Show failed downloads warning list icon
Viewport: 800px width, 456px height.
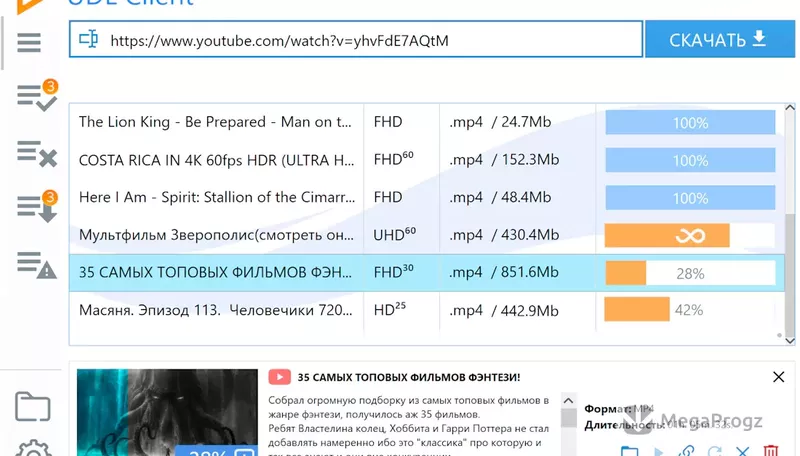37,265
